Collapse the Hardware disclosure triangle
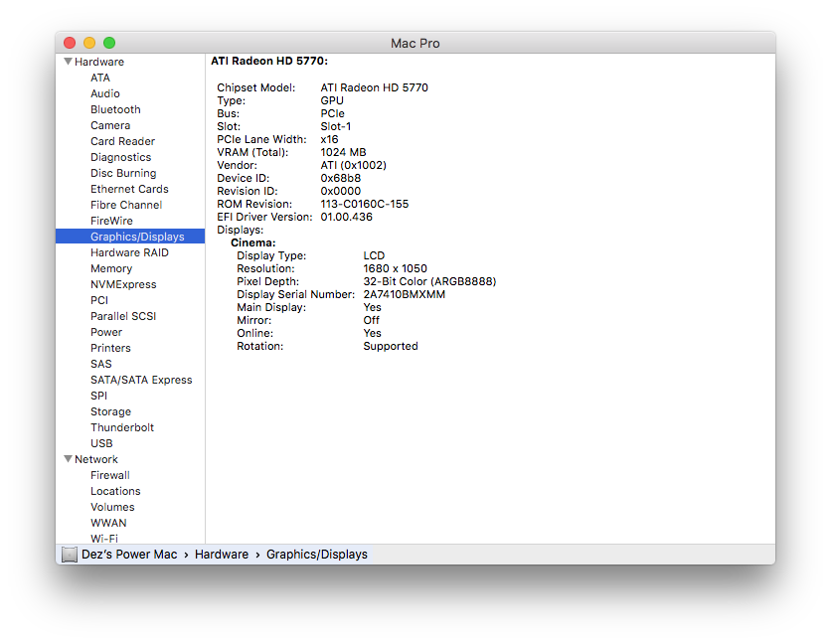This screenshot has height=644, width=831. [x=68, y=62]
